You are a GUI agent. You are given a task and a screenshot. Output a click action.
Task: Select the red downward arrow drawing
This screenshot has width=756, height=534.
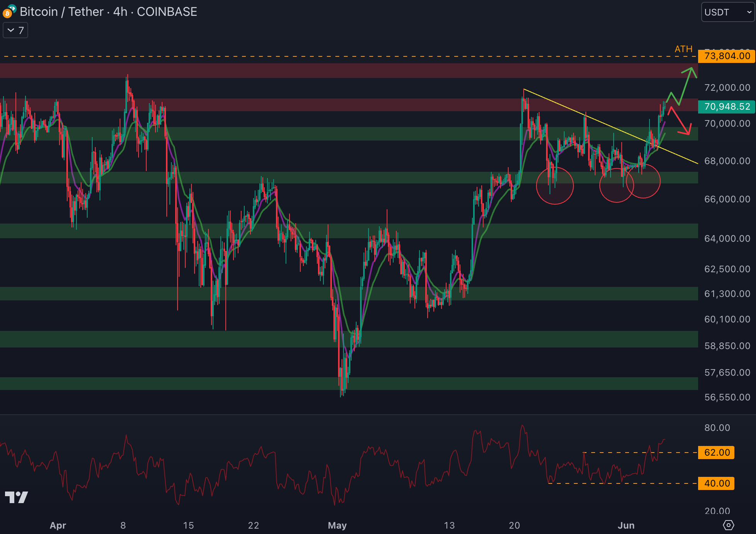tap(680, 121)
